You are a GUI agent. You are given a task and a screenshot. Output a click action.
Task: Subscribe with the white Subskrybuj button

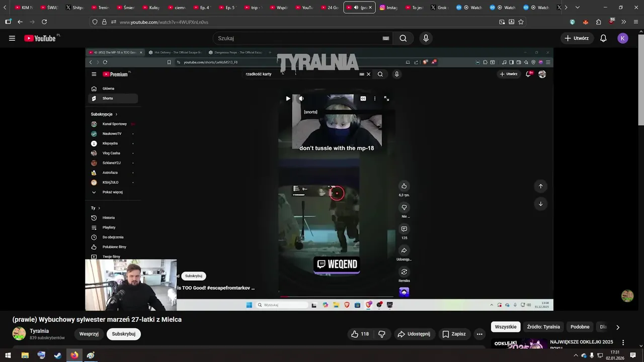click(124, 334)
